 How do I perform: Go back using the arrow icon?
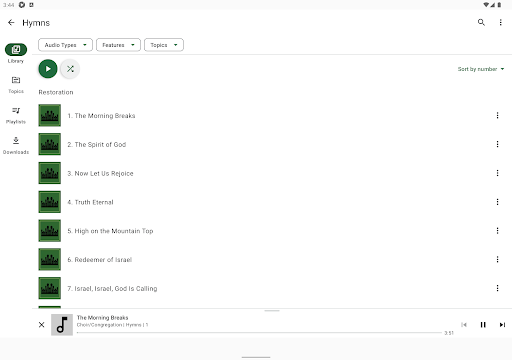(11, 22)
